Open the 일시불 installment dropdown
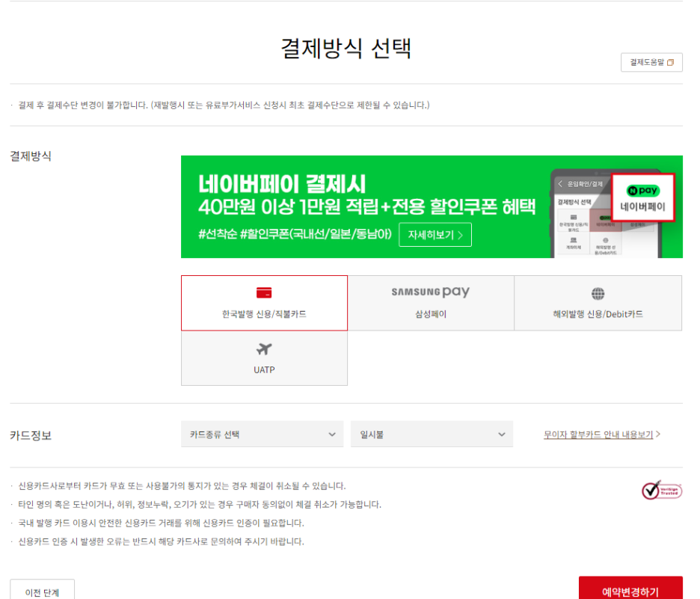Screen dimensions: 700x599 point(432,434)
